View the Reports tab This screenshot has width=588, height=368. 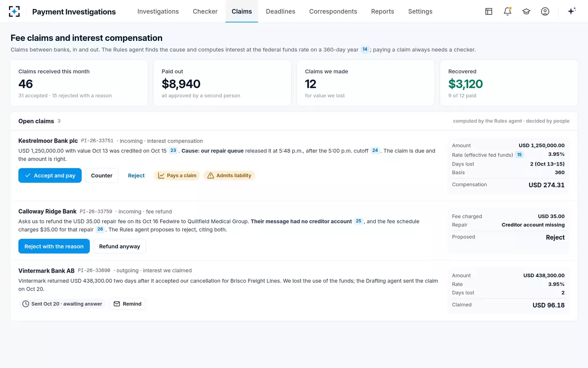pyautogui.click(x=383, y=11)
